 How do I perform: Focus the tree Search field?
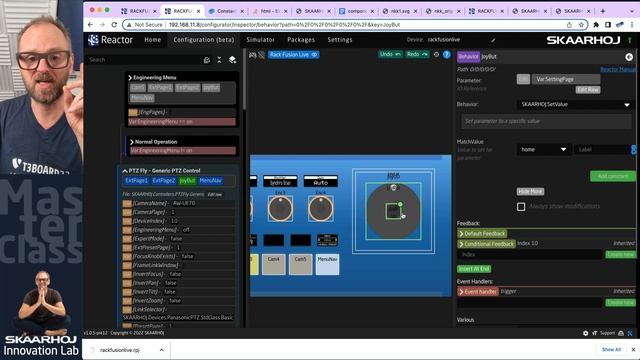tap(143, 60)
